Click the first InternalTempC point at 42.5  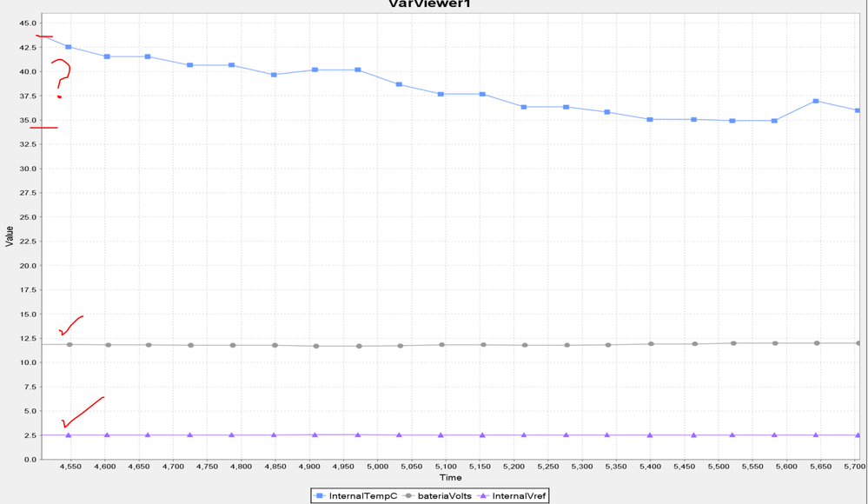69,47
